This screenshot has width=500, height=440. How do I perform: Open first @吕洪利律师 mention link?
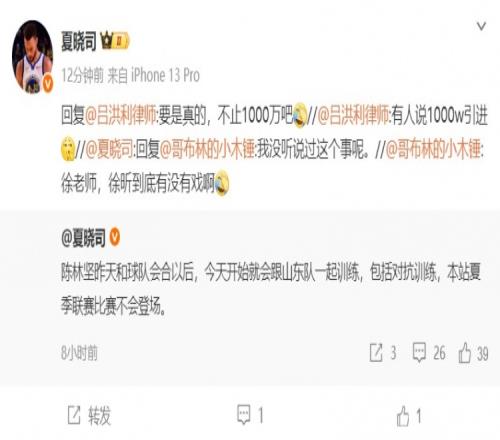coord(120,115)
